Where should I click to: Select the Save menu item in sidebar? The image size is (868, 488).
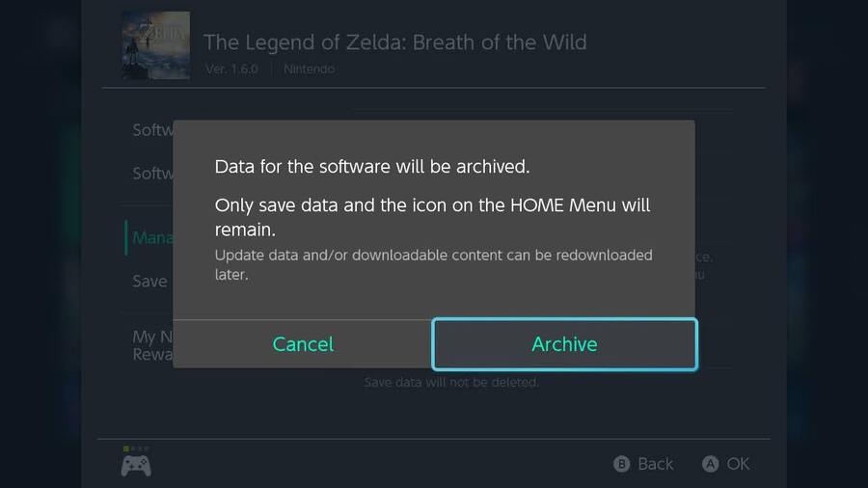(150, 281)
